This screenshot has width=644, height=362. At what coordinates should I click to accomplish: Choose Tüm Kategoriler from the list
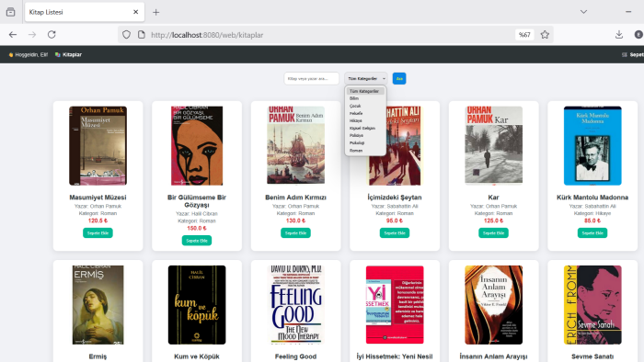(365, 92)
